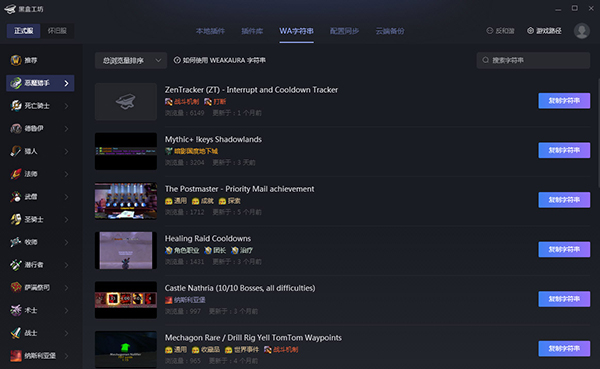Copy the ZenTracker string with its button
The image size is (600, 369).
(564, 101)
